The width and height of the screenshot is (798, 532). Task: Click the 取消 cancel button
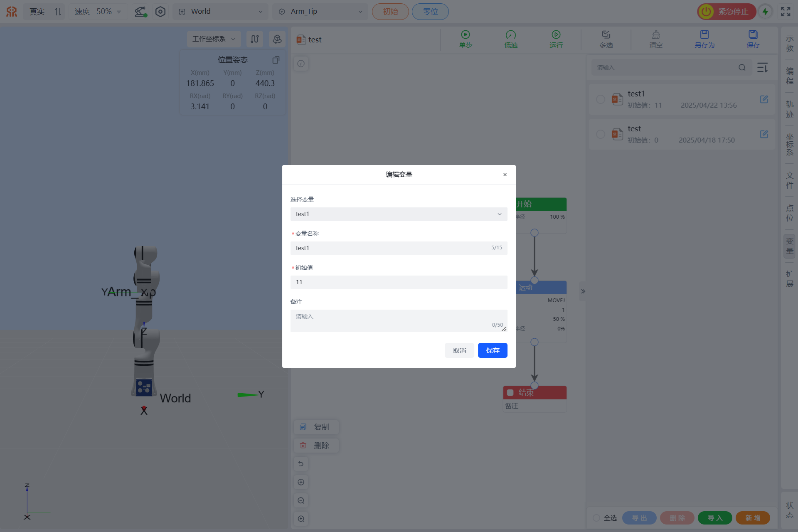pos(459,350)
